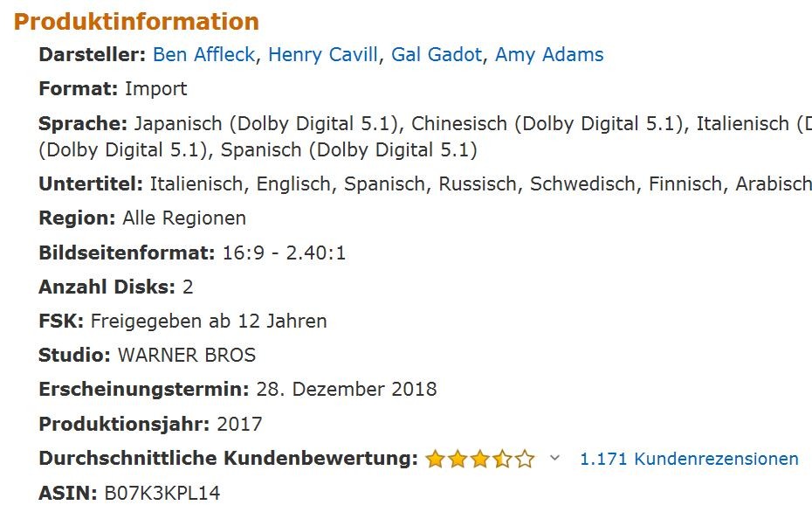This screenshot has width=812, height=512.
Task: Open the 1.171 Kundenrezensionen link
Action: coord(689,459)
